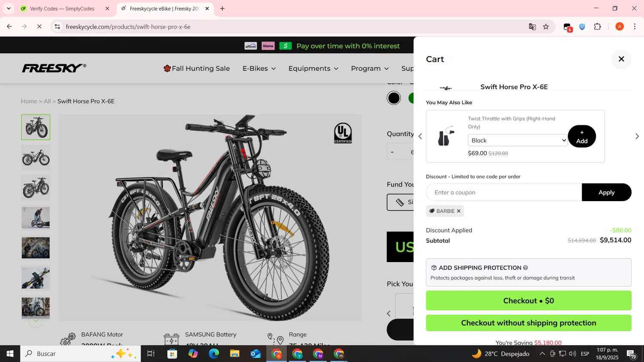Screen dimensions: 644x362
Task: Open Extensions puzzle menu
Action: coord(598,27)
